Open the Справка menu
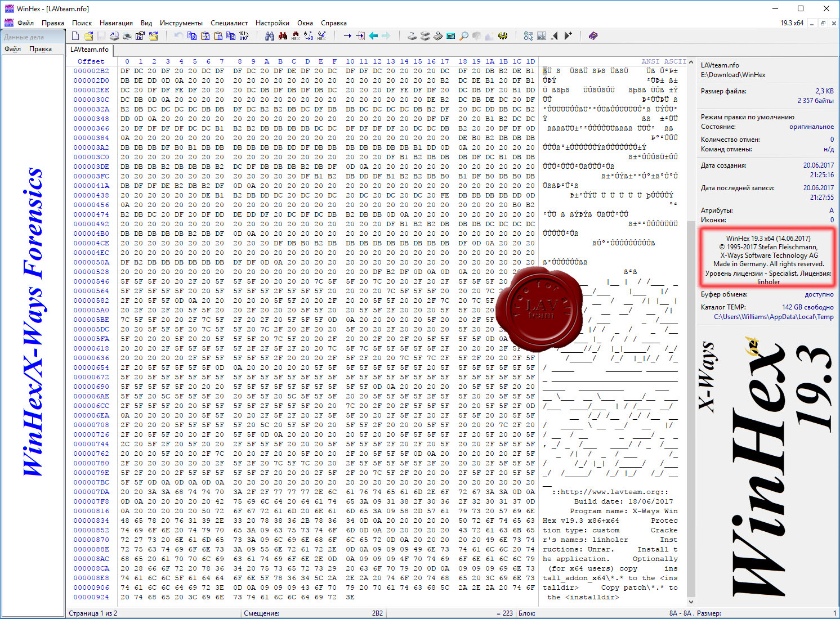 click(x=334, y=23)
